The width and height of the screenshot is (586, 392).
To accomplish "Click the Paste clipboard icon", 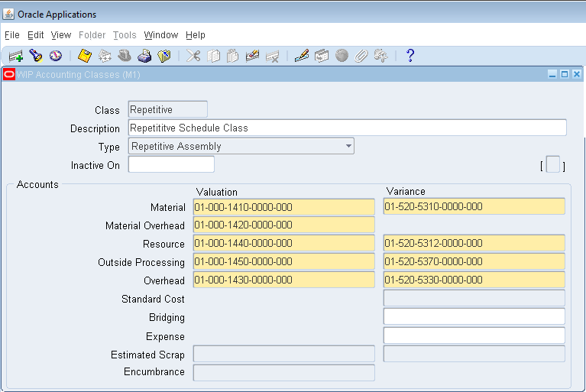I will 232,56.
